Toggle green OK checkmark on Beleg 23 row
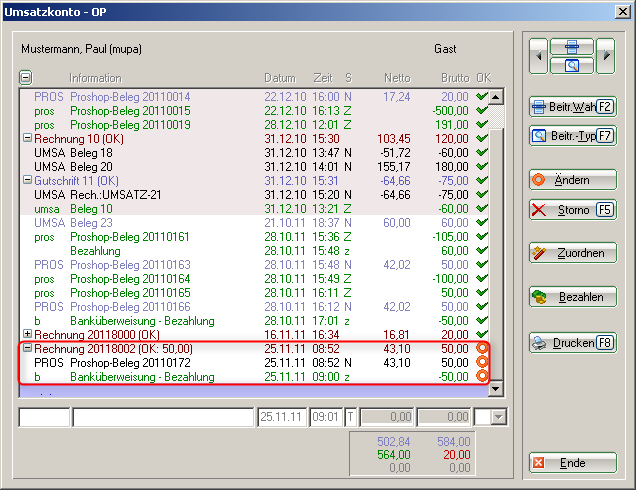The image size is (636, 490). (483, 222)
